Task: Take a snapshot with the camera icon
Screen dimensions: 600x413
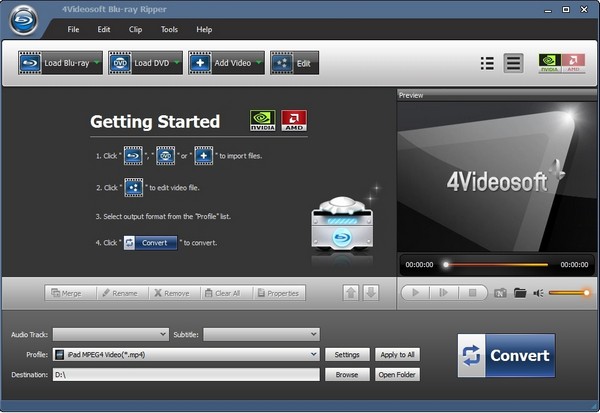Action: 500,293
